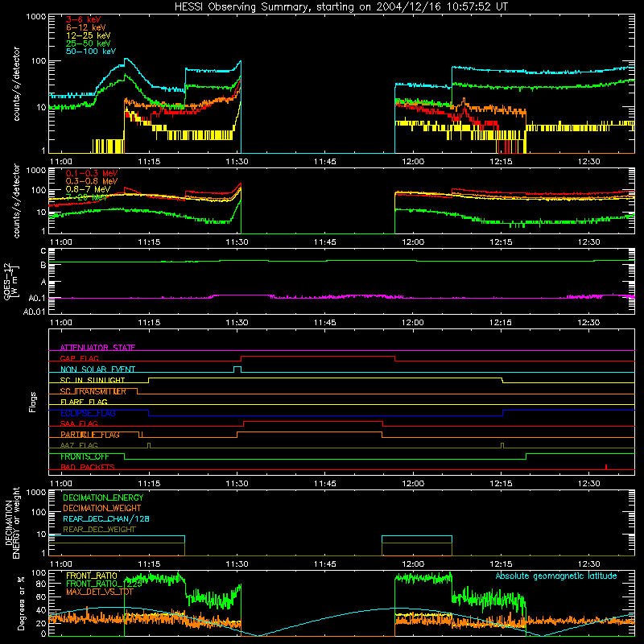This screenshot has width=644, height=644.
Task: Click the NON_SOLAR_EVENT pulse near 11:30
Action: 237,369
